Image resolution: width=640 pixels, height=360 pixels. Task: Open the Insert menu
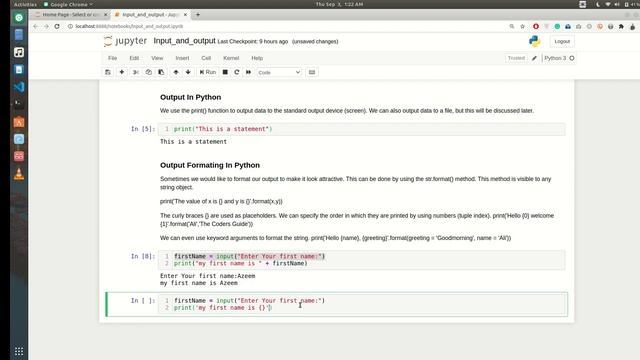[x=182, y=58]
